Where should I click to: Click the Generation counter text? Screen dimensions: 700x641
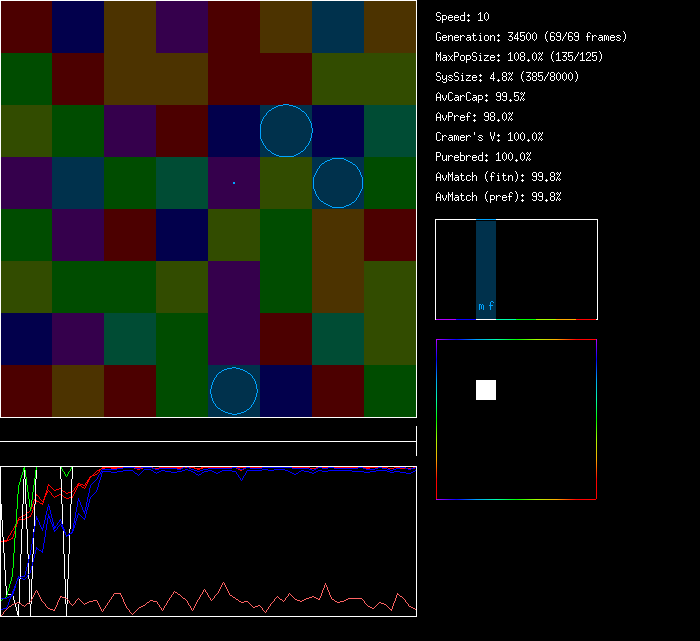pyautogui.click(x=531, y=37)
